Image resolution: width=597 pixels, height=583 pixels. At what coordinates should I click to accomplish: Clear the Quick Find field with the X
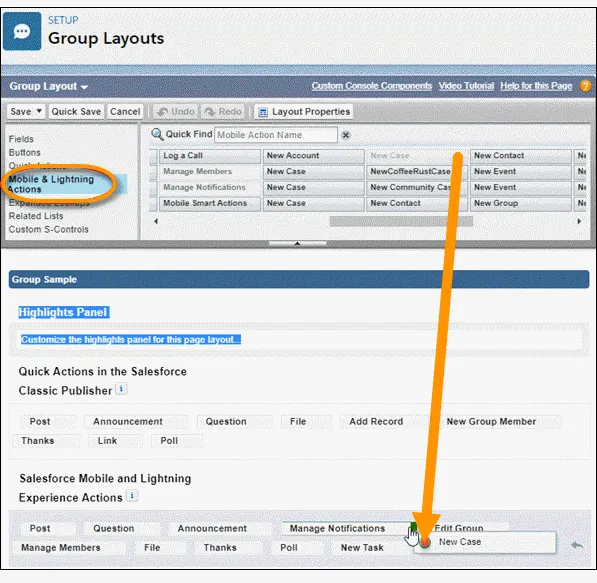(x=346, y=135)
